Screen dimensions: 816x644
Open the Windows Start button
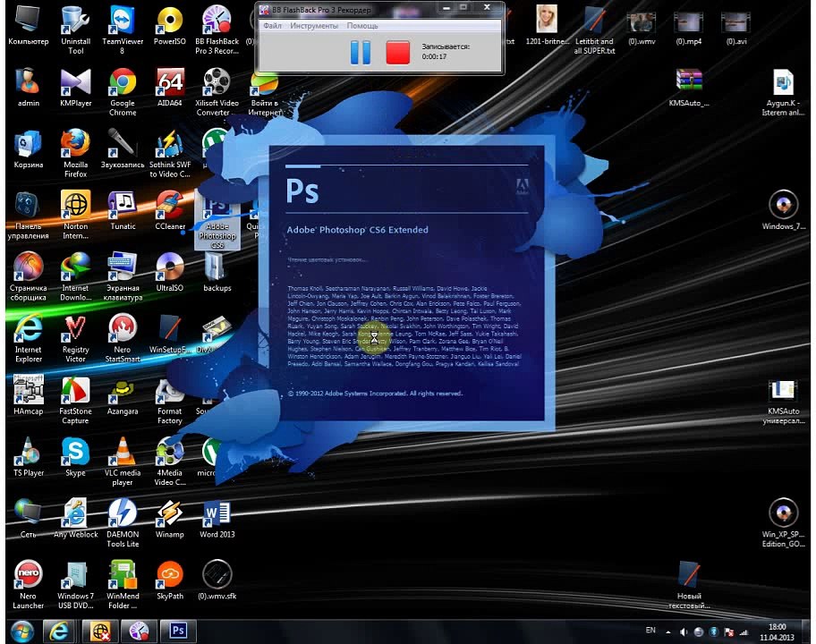tap(21, 631)
